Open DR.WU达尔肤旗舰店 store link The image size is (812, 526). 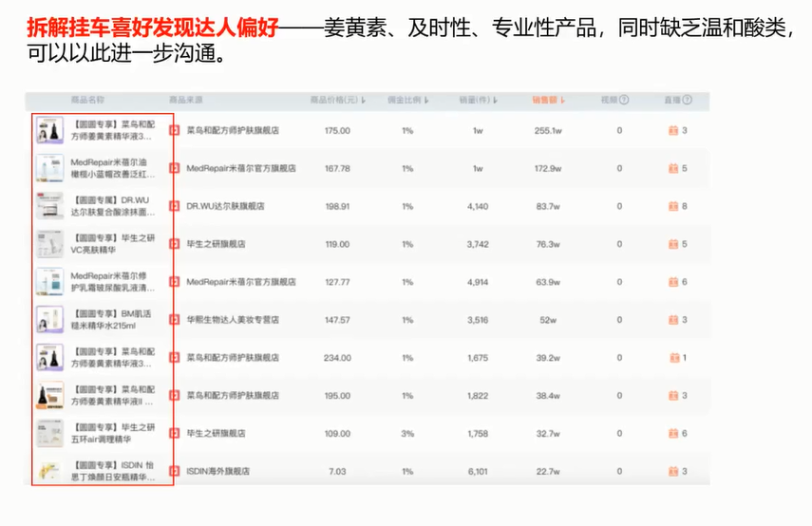(225, 206)
